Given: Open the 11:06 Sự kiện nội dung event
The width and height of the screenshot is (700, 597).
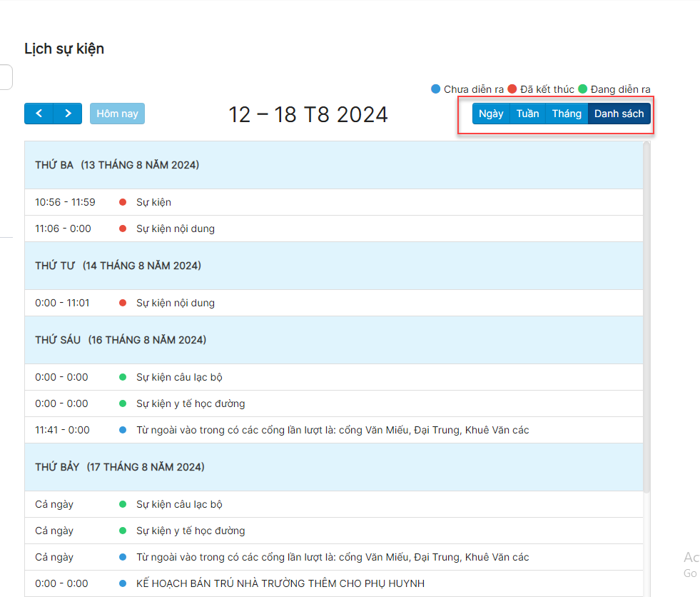Looking at the screenshot, I should tap(176, 229).
